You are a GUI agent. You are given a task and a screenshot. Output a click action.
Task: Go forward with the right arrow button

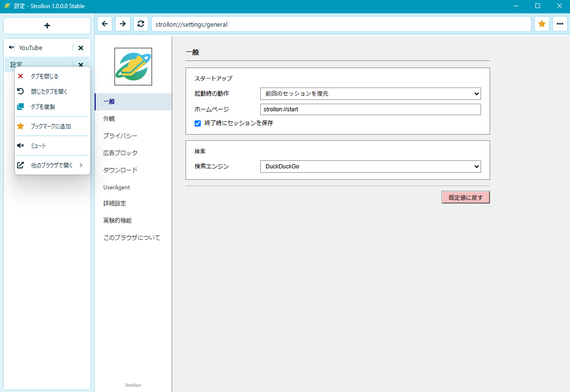pyautogui.click(x=123, y=24)
